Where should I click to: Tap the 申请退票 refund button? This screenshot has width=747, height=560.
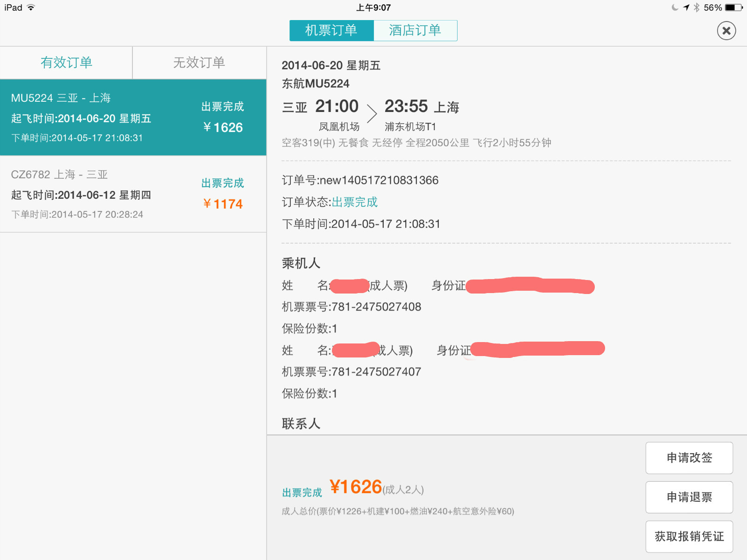pos(689,497)
